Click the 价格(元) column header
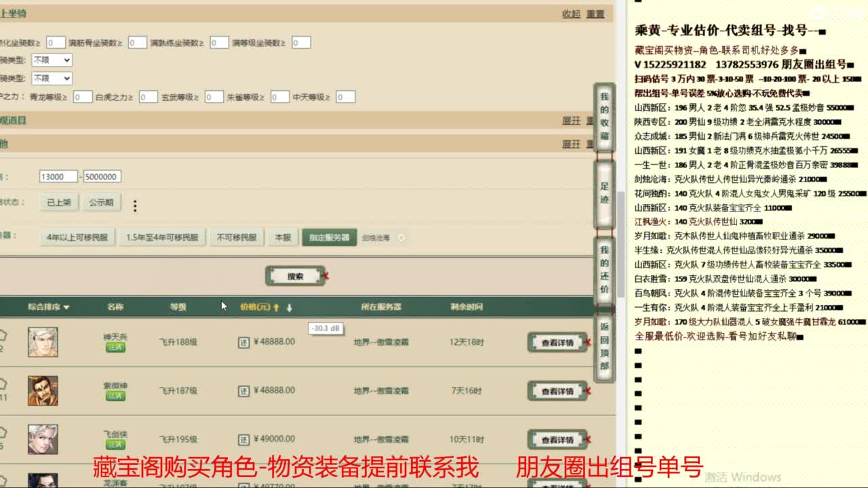The height and width of the screenshot is (488, 868). pos(255,307)
